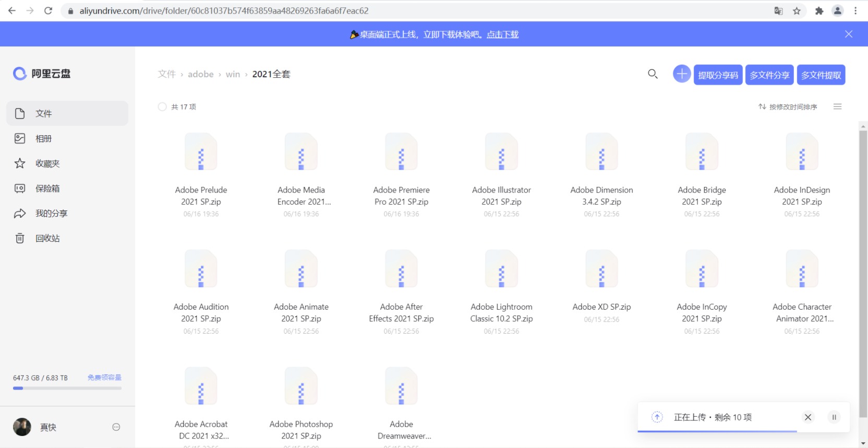Go to adobe breadcrumb folder
This screenshot has height=448, width=868.
coord(201,74)
